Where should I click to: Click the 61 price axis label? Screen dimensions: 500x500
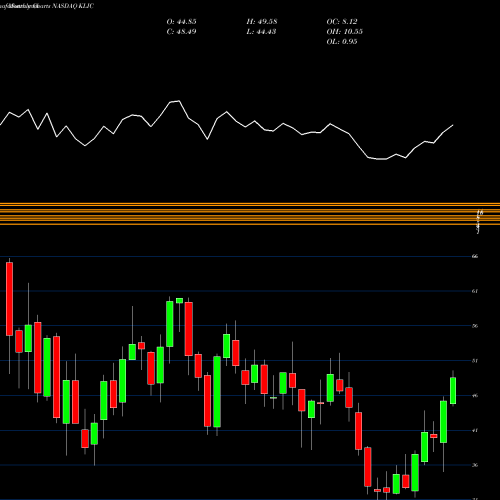coord(475,291)
